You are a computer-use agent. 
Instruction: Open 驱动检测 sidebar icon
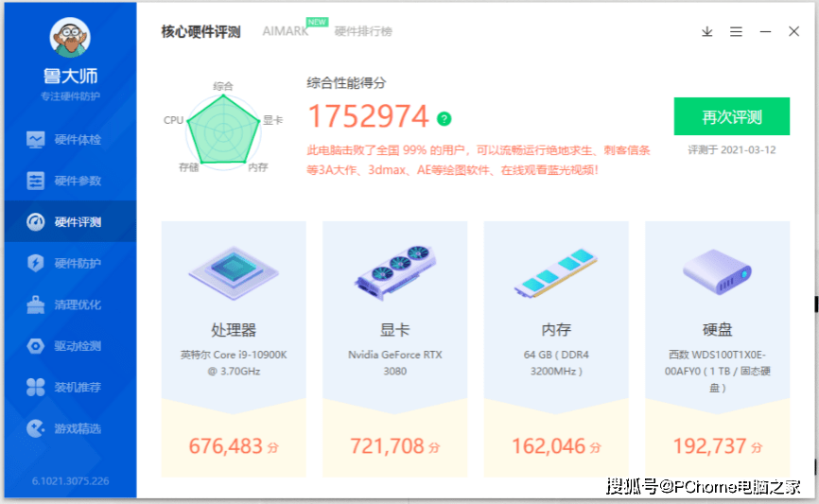36,346
